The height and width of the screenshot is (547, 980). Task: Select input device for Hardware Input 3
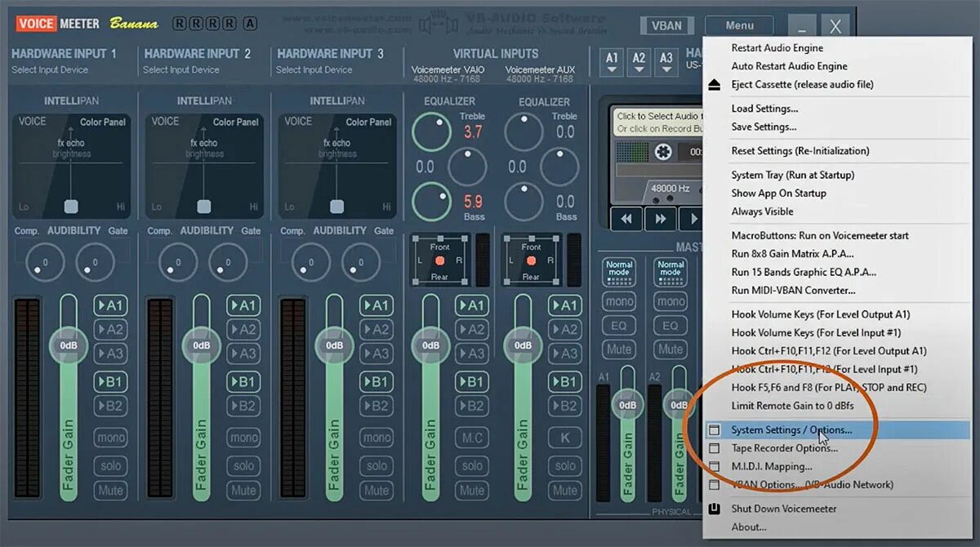point(314,70)
